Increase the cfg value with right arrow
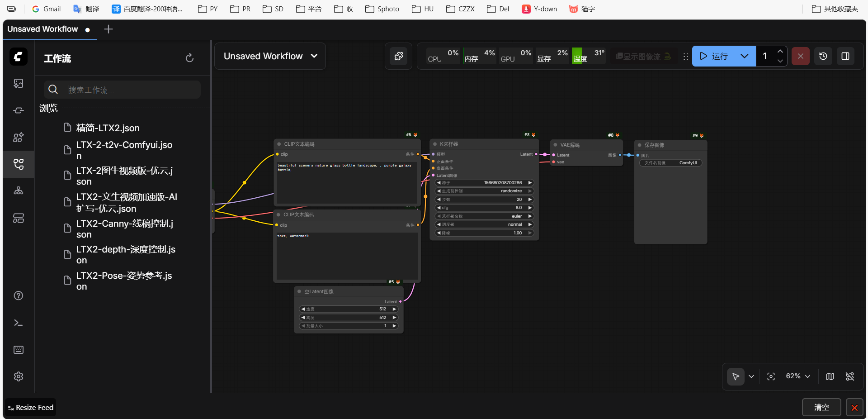This screenshot has width=868, height=419. pyautogui.click(x=530, y=208)
